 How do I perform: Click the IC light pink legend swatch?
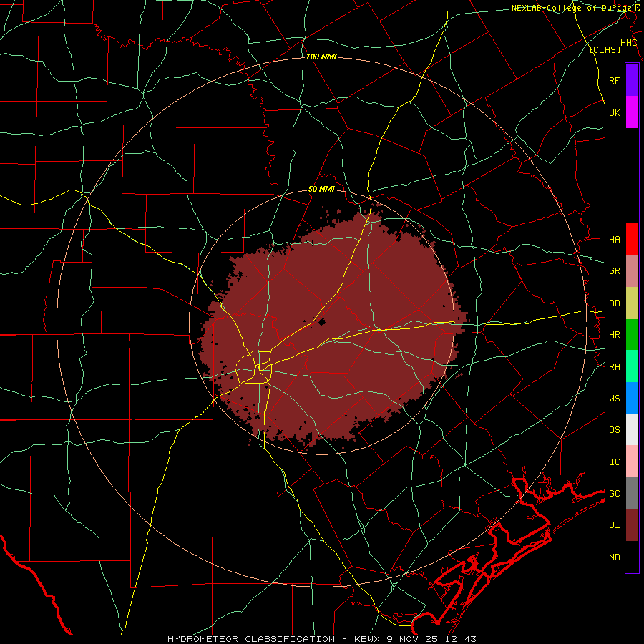coord(632,462)
